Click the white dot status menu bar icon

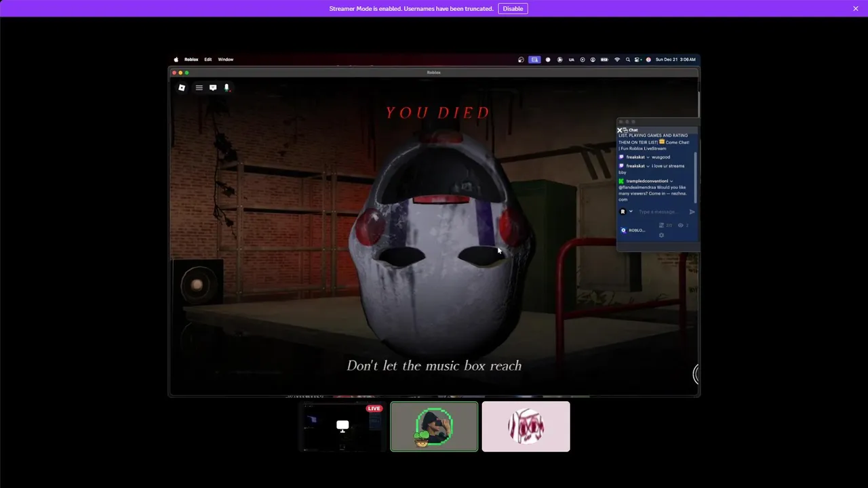click(548, 60)
